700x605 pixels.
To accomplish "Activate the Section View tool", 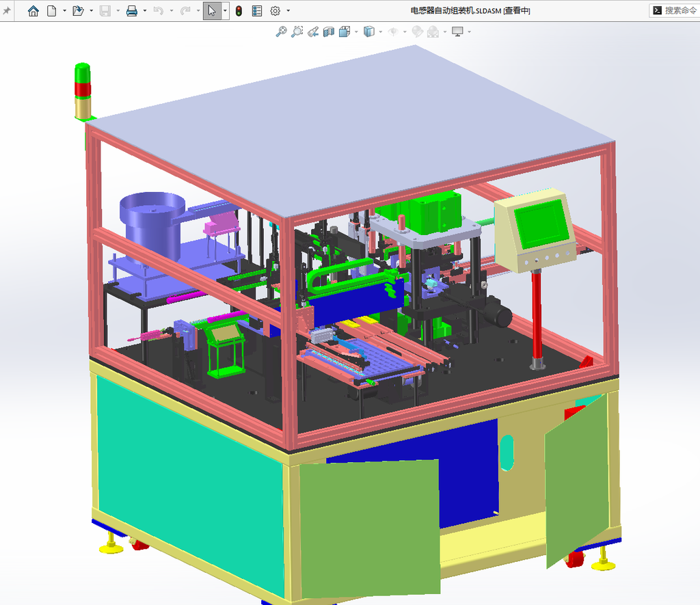I will (329, 31).
